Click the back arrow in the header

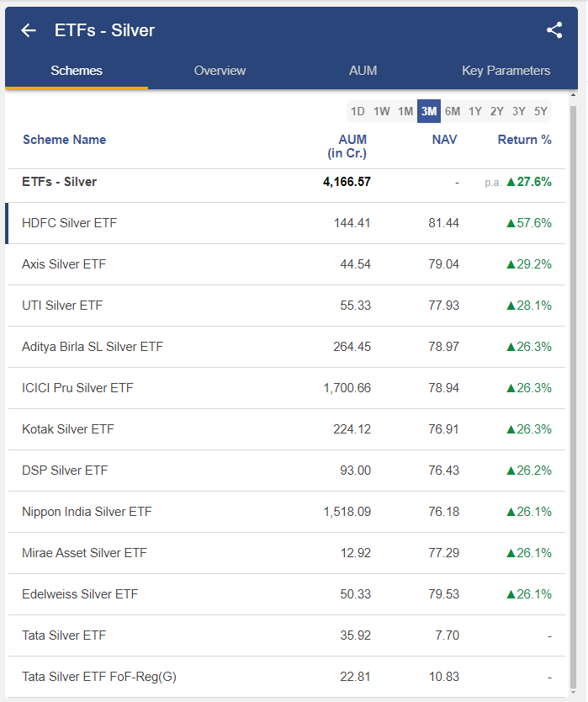pos(28,29)
